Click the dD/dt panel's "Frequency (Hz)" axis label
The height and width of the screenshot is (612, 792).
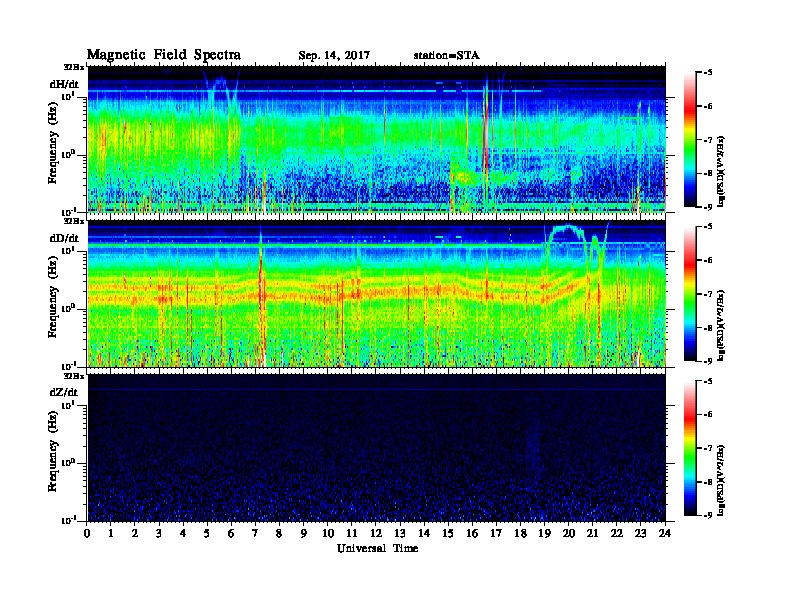click(53, 296)
